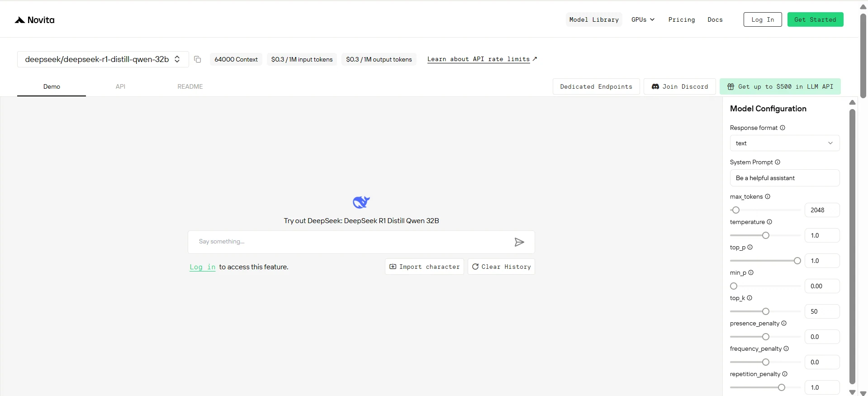The width and height of the screenshot is (868, 396).
Task: Click the Log in link below chat box
Action: click(x=203, y=267)
